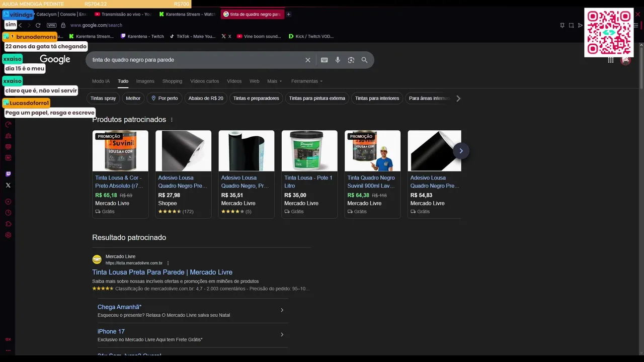Open the on-screen keyboard input tool
Image resolution: width=644 pixels, height=362 pixels.
[325, 60]
